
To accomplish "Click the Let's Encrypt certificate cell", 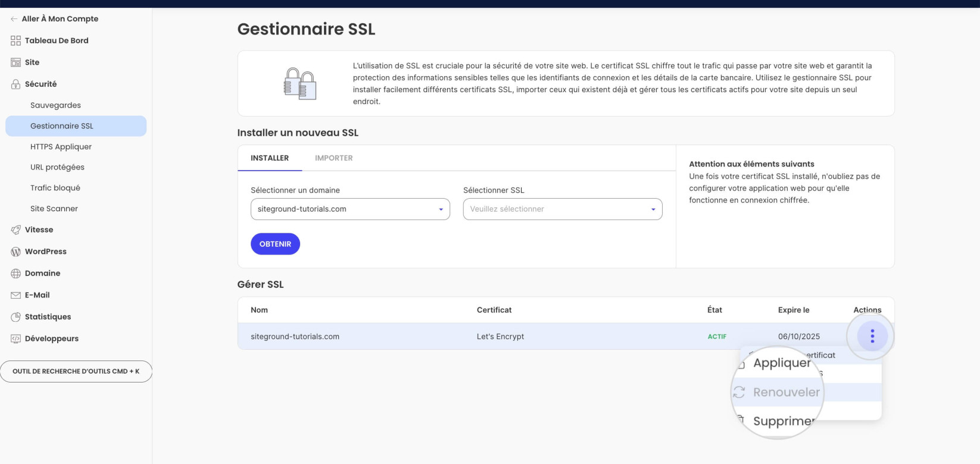I will click(500, 337).
